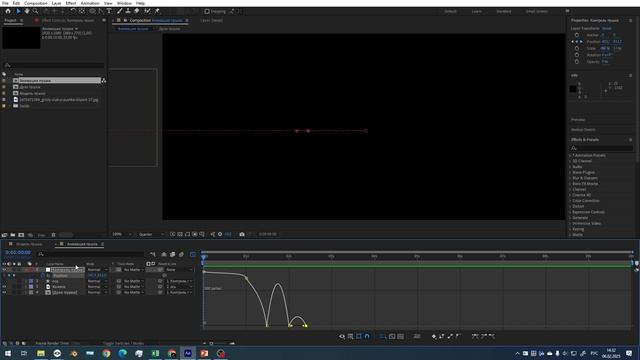This screenshot has height=360, width=640.
Task: Open graph type and options button
Action: pos(351,336)
